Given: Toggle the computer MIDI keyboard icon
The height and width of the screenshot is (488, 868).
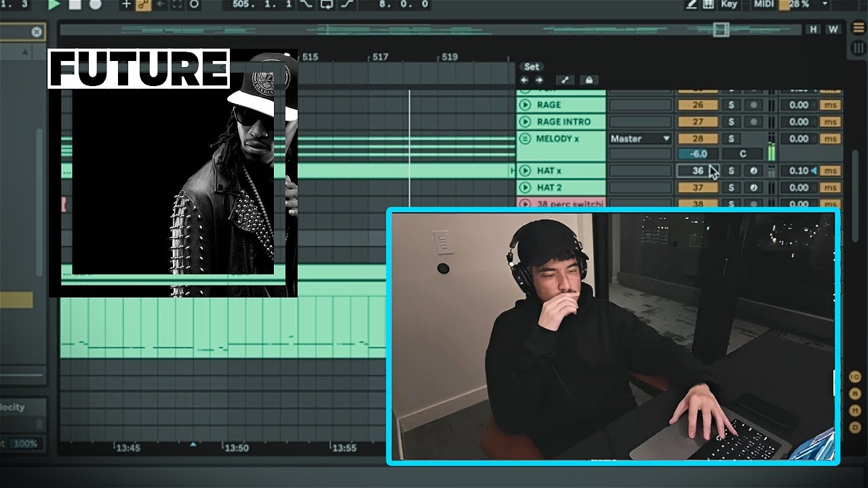Looking at the screenshot, I should 708,4.
